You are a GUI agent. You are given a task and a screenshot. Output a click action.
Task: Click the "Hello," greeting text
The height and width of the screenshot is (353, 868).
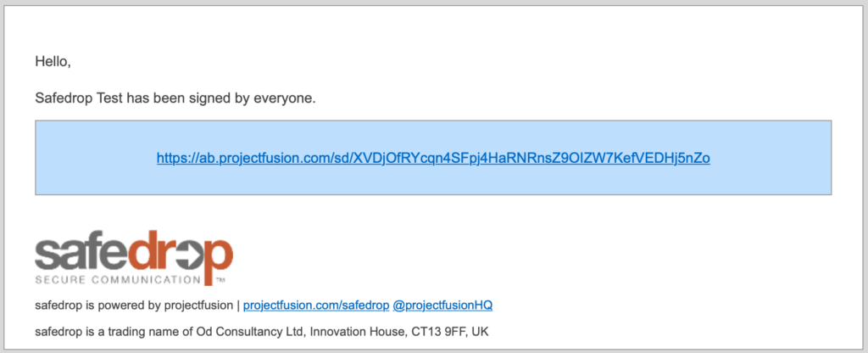click(53, 61)
